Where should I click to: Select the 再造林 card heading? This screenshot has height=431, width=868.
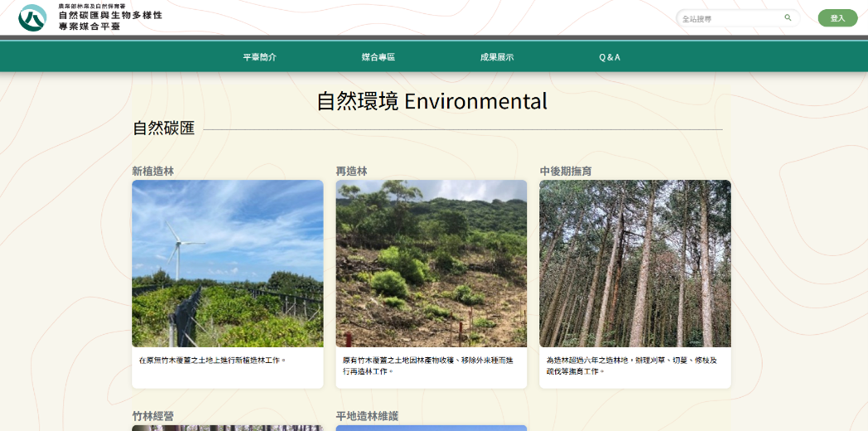351,171
